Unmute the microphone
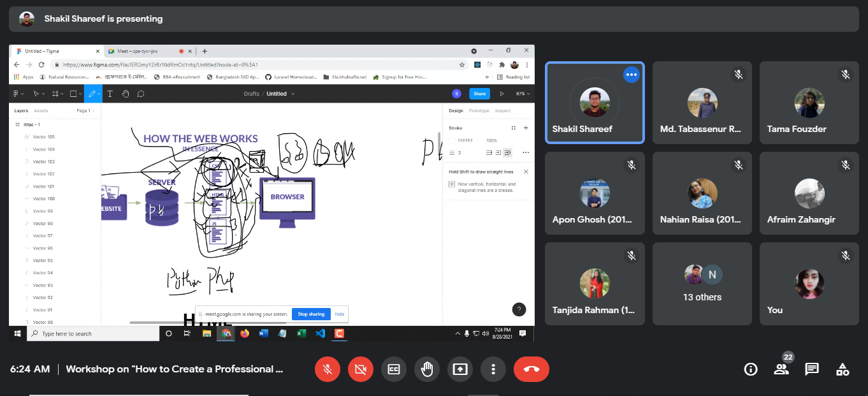This screenshot has width=868, height=396. tap(328, 369)
